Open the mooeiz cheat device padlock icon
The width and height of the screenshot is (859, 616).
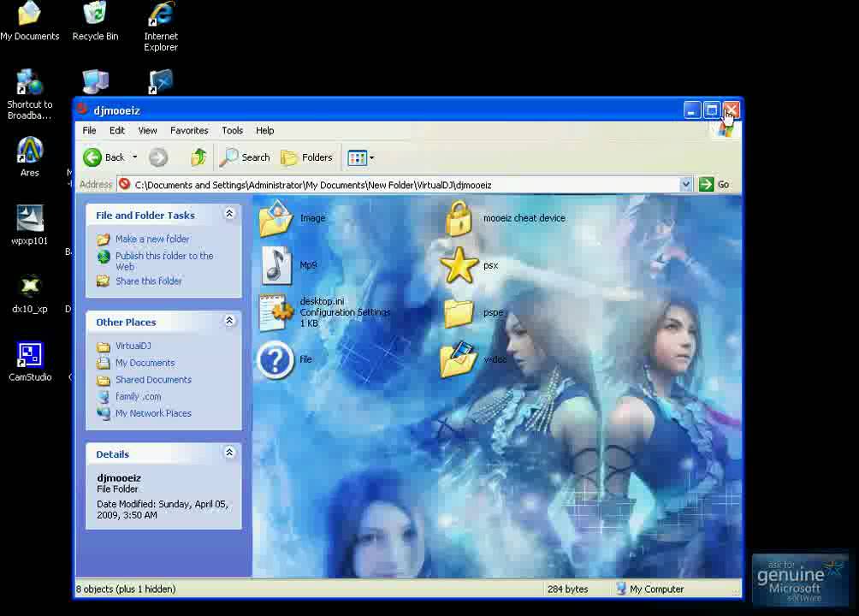pyautogui.click(x=459, y=219)
